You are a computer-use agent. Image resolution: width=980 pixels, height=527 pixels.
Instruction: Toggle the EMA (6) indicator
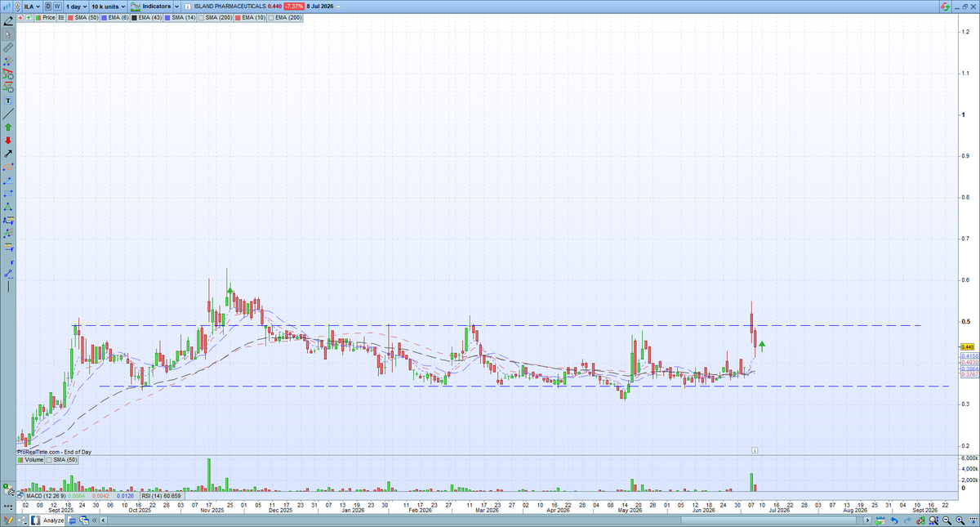click(x=114, y=17)
